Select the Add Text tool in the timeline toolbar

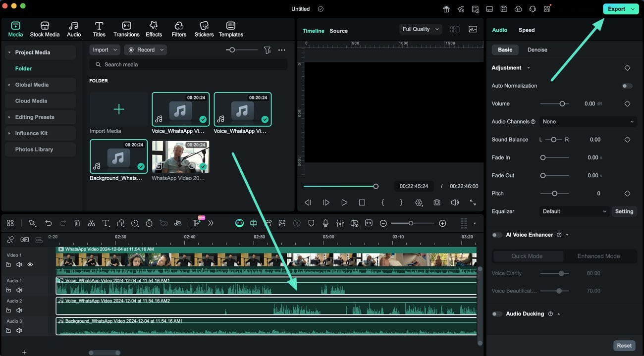[x=106, y=223]
